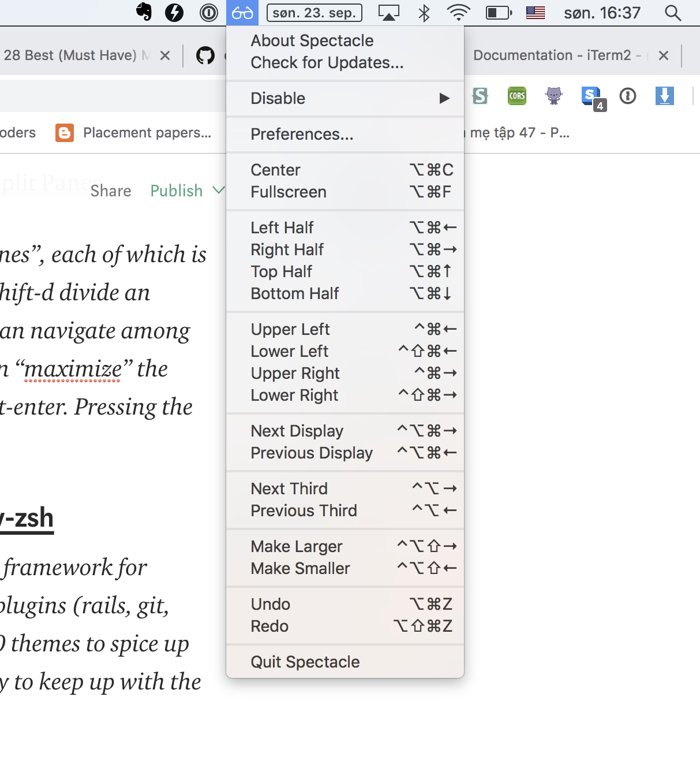700x764 pixels.
Task: Select Lower Right menu item
Action: point(345,395)
